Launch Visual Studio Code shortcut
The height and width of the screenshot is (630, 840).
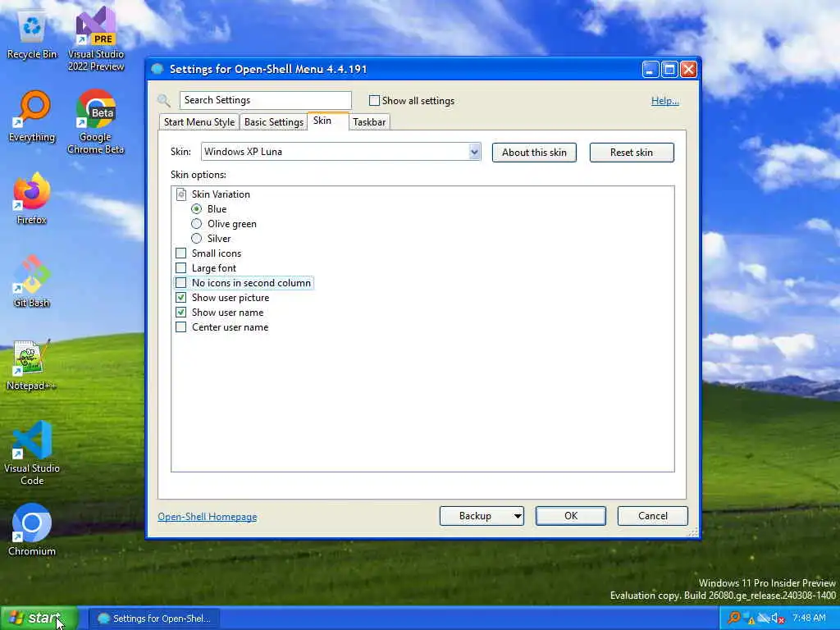[x=32, y=453]
